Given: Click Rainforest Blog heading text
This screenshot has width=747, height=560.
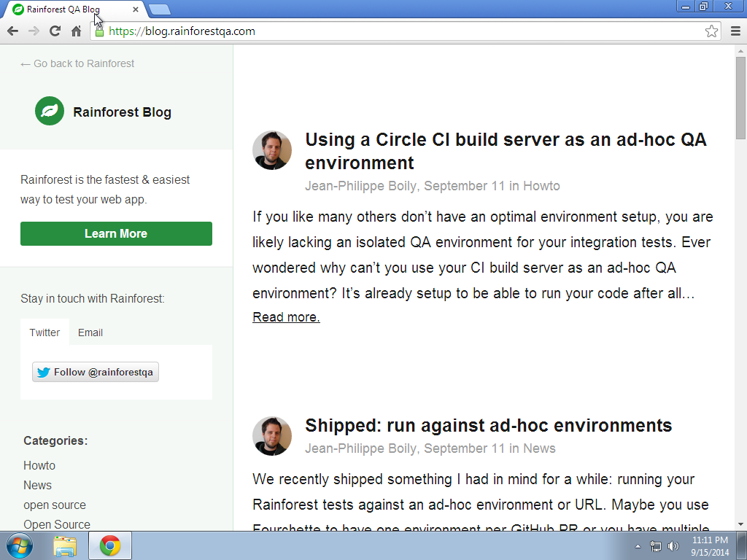Looking at the screenshot, I should point(122,112).
